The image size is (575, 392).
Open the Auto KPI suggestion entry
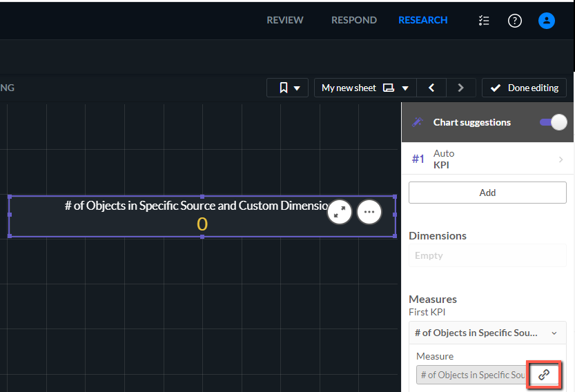coord(487,159)
